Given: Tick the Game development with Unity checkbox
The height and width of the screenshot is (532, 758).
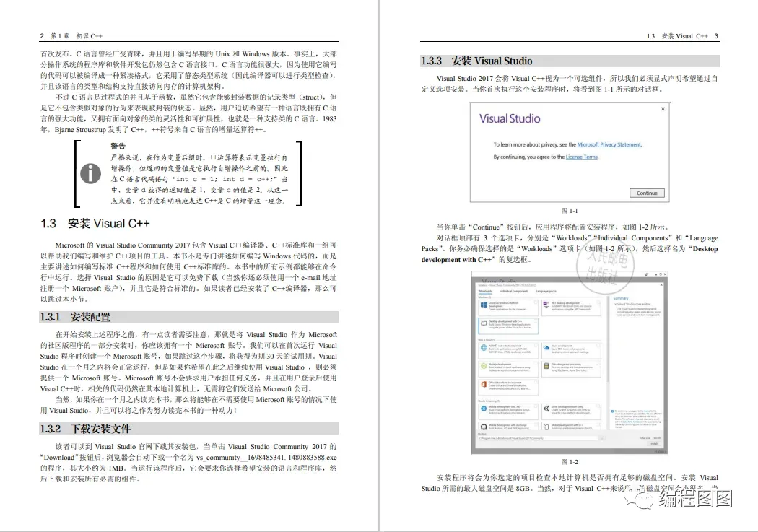Looking at the screenshot, I should (x=598, y=406).
